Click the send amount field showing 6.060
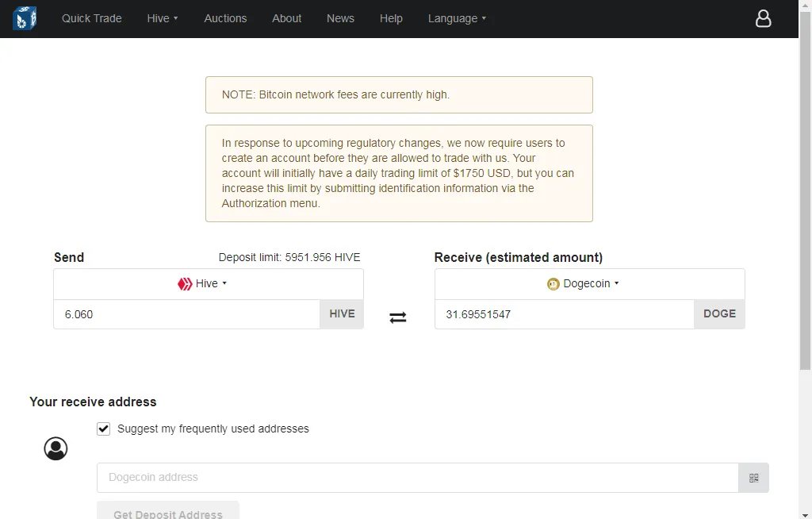The height and width of the screenshot is (519, 812). click(x=186, y=314)
